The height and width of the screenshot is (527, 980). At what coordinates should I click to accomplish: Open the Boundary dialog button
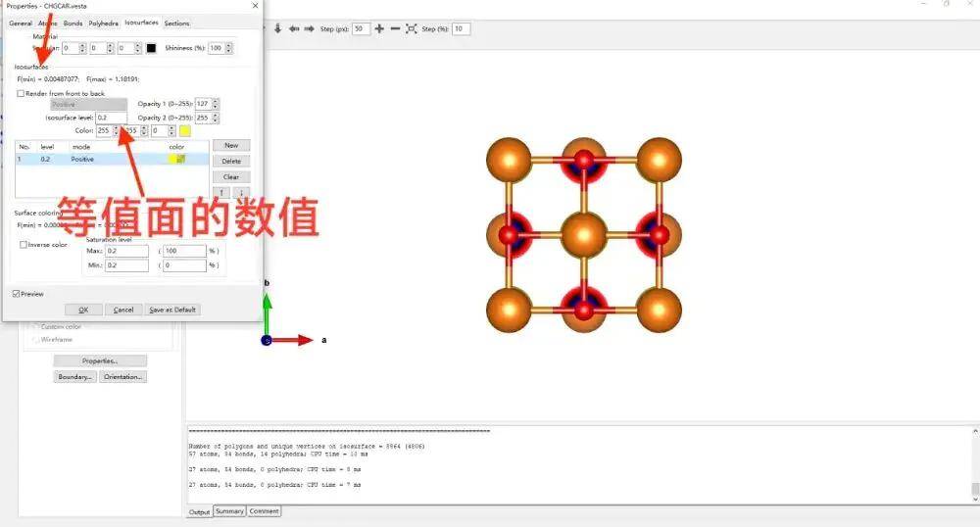tap(74, 376)
